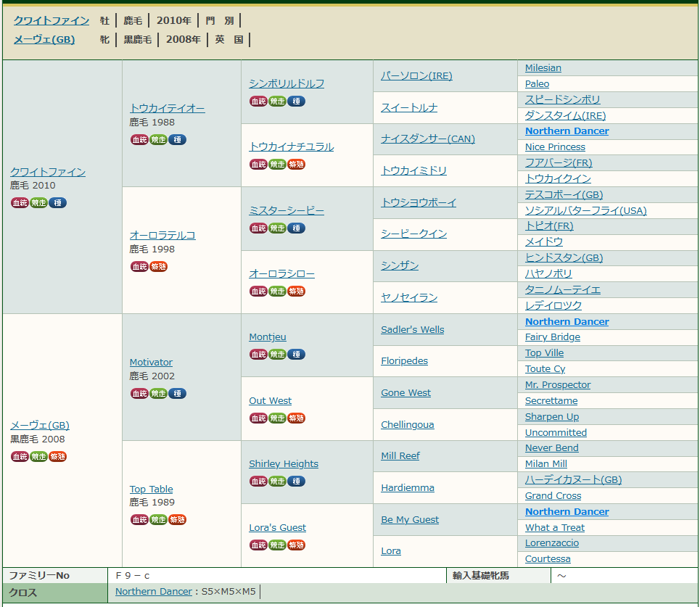Image resolution: width=700 pixels, height=607 pixels.
Task: Click the 種 badge under ミスターシービー
Action: pyautogui.click(x=296, y=228)
